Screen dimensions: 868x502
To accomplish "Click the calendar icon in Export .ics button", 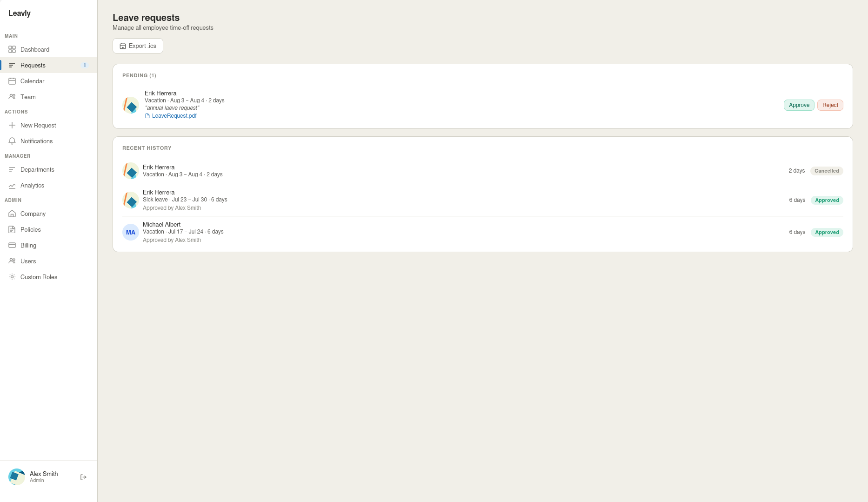I will click(123, 46).
